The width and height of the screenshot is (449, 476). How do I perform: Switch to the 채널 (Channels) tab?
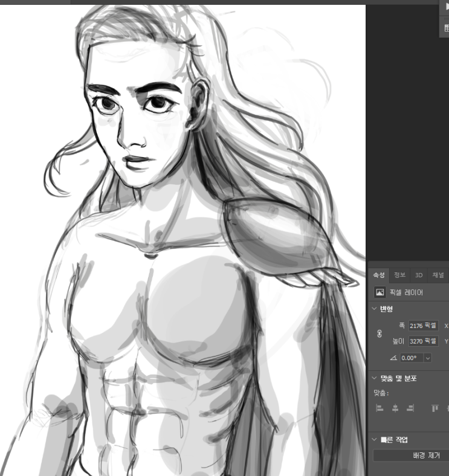pyautogui.click(x=438, y=275)
